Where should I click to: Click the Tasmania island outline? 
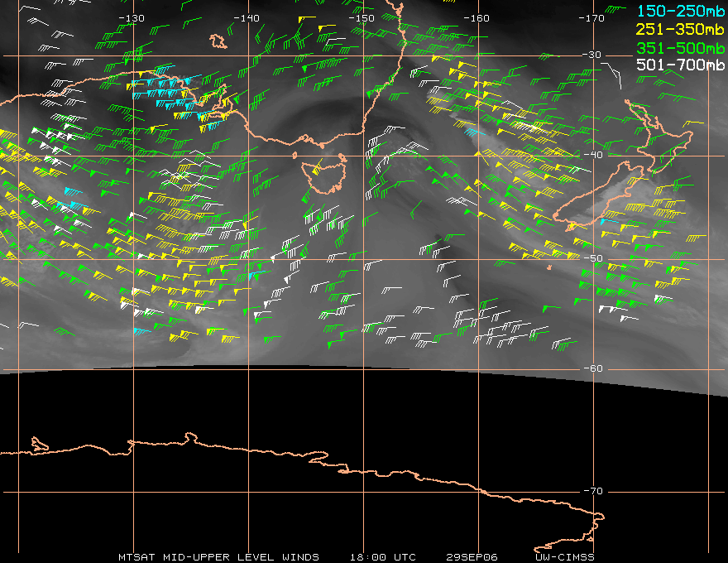coord(323,176)
